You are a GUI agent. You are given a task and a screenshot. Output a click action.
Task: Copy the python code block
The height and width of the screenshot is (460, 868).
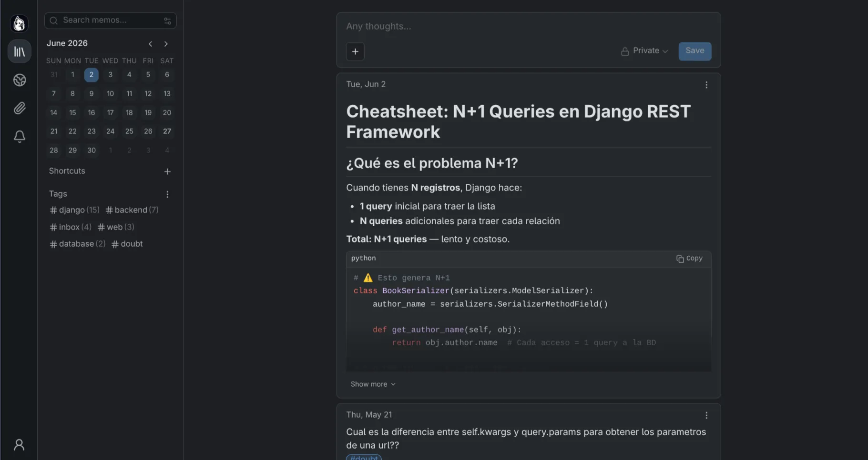pyautogui.click(x=689, y=259)
